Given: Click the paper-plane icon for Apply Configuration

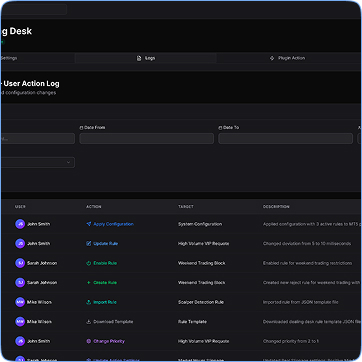Looking at the screenshot, I should (89, 224).
